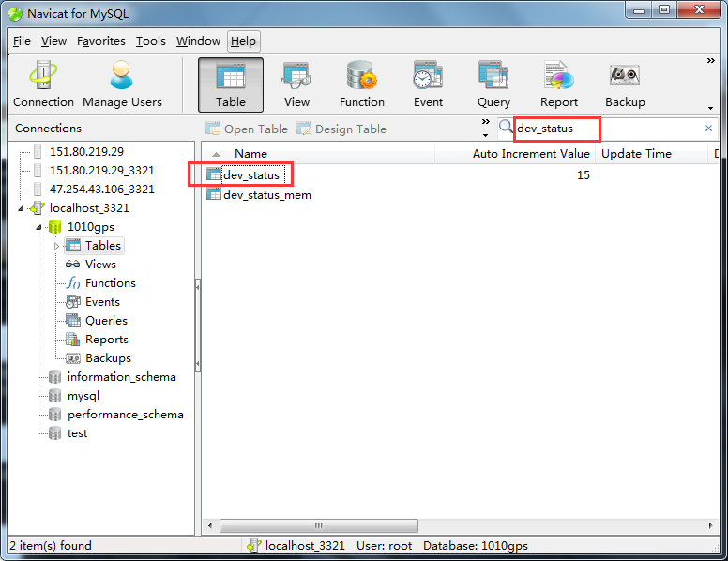Open the Window menu
Screen dimensions: 728x561
click(198, 41)
